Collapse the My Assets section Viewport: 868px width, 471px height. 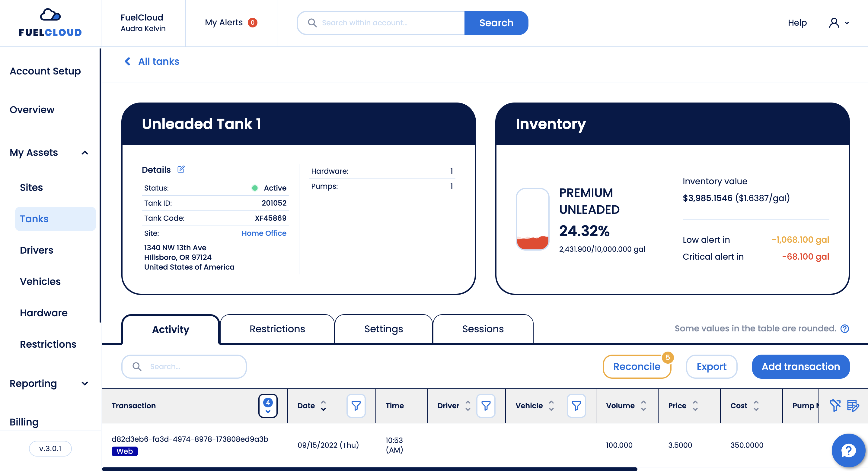[x=85, y=153]
